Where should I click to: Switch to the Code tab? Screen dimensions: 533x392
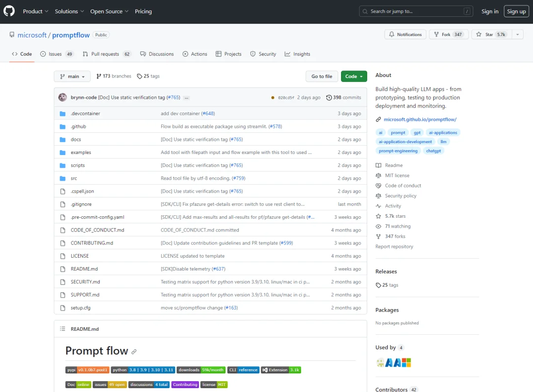point(22,54)
